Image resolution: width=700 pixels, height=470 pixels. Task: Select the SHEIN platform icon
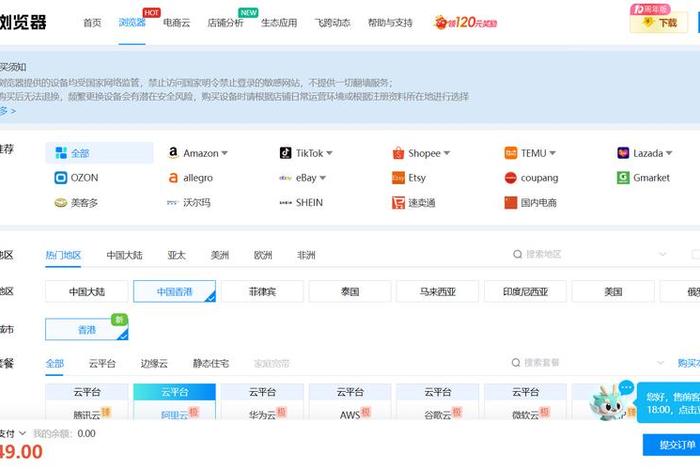285,203
